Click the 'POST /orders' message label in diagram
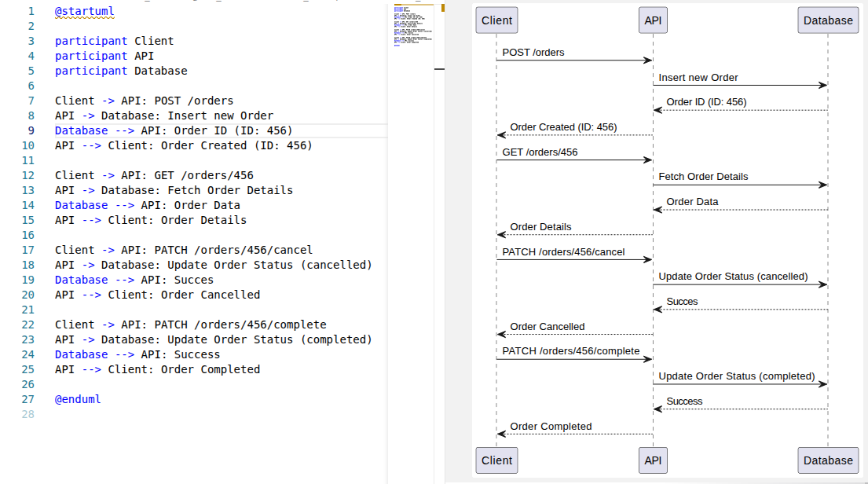This screenshot has height=484, width=868. point(533,53)
